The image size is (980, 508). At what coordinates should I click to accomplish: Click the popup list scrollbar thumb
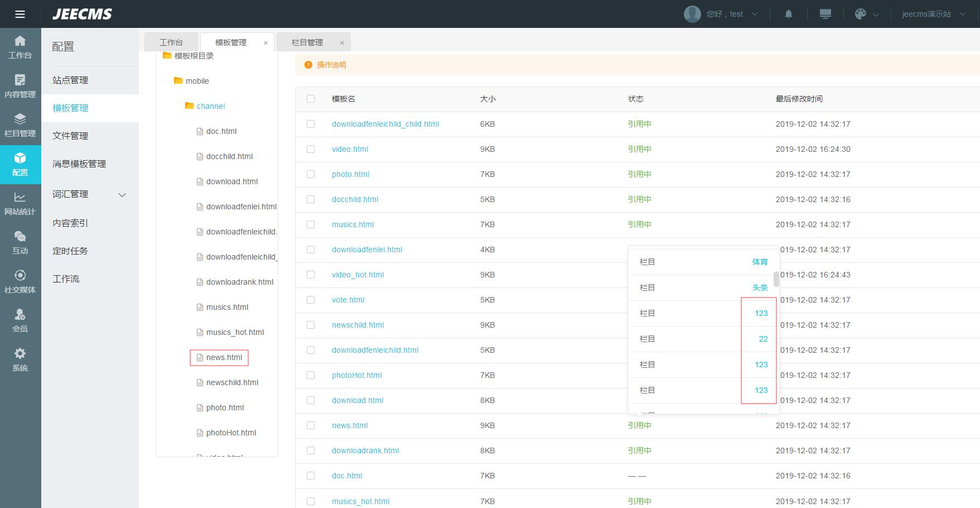[x=776, y=279]
